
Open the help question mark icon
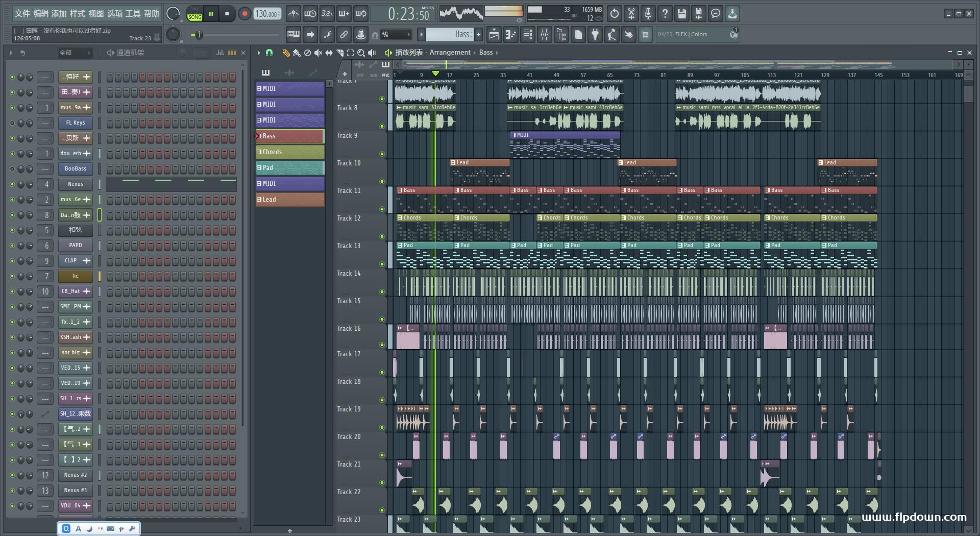(665, 14)
